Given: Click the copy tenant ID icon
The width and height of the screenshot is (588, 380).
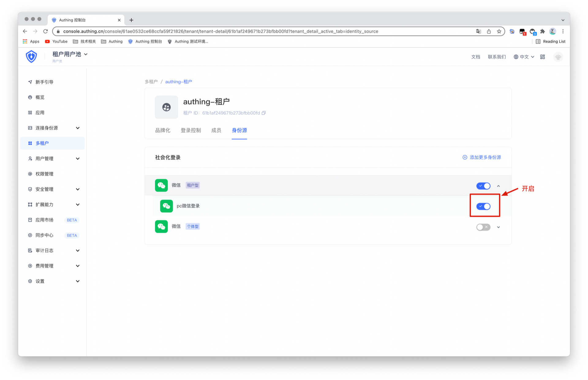Looking at the screenshot, I should point(264,113).
